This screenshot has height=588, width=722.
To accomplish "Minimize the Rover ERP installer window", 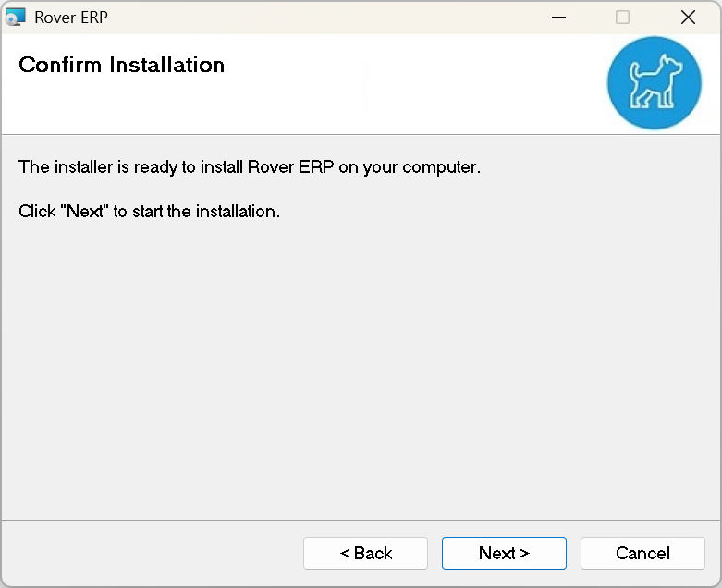I will coord(558,18).
